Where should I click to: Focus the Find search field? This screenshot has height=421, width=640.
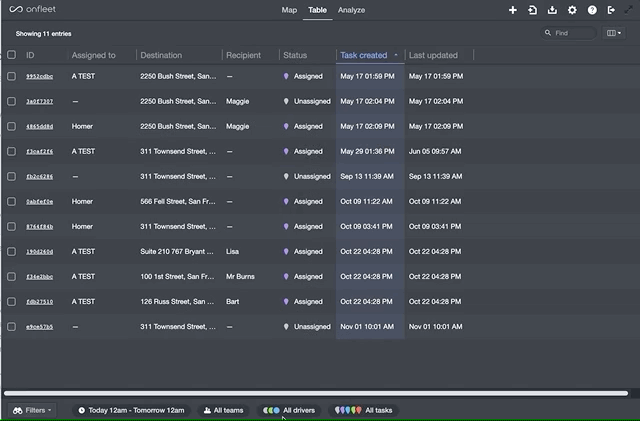click(x=569, y=33)
